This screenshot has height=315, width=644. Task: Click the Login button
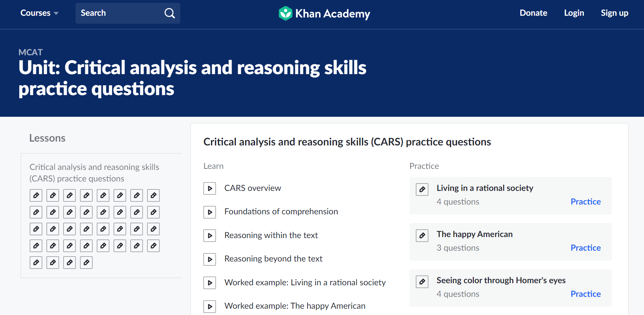click(x=574, y=13)
